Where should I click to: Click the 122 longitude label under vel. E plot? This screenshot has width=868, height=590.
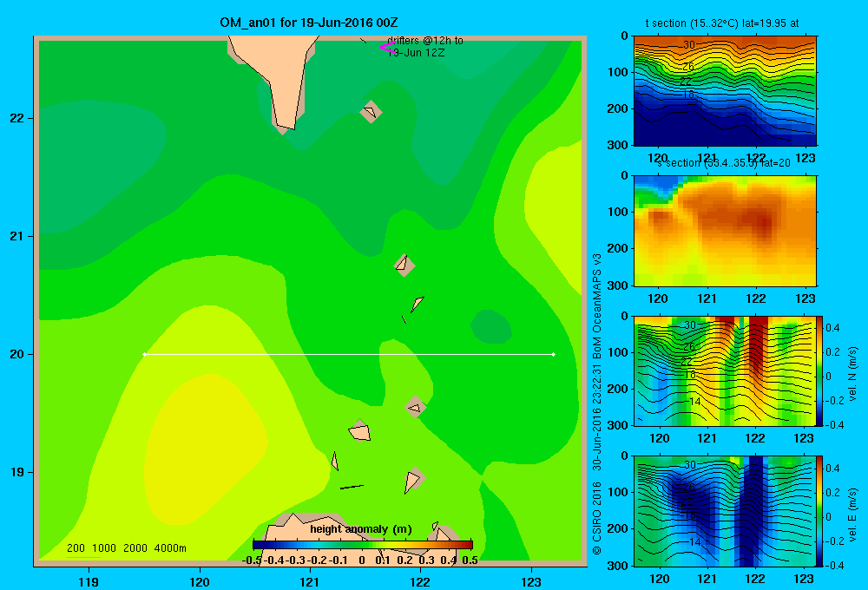pyautogui.click(x=755, y=579)
